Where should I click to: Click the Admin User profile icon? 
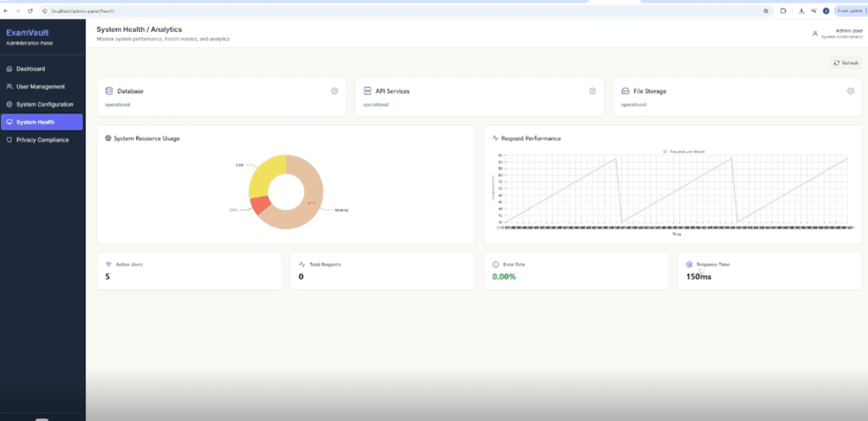coord(815,34)
